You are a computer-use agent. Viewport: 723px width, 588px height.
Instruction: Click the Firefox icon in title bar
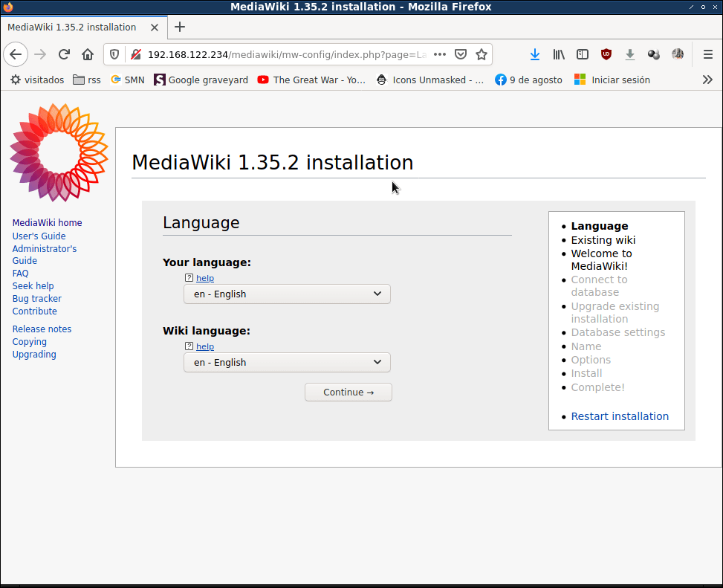(x=8, y=7)
